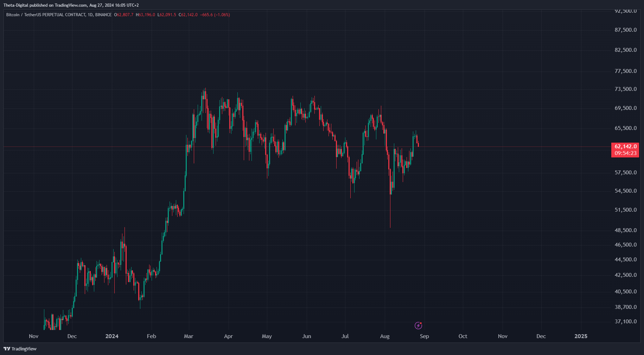Click the Dec label left of 2024
644x355 pixels.
[x=72, y=336]
